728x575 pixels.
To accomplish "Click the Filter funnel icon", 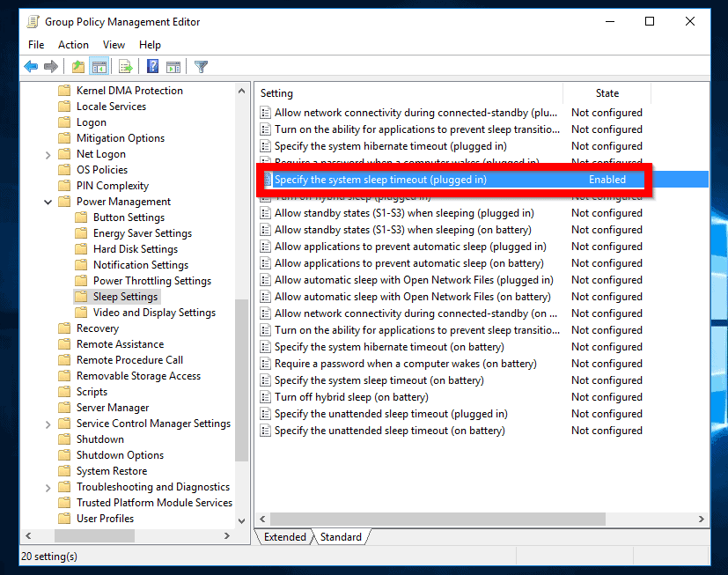I will pos(201,67).
